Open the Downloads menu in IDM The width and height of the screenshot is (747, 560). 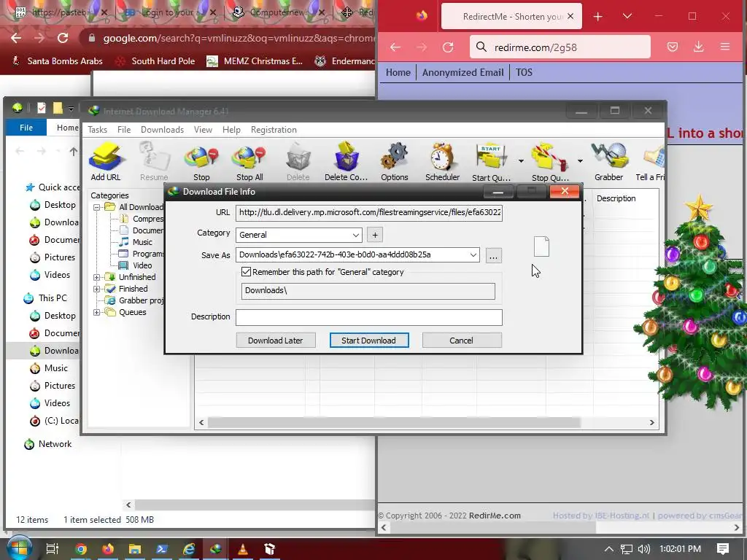pos(162,130)
